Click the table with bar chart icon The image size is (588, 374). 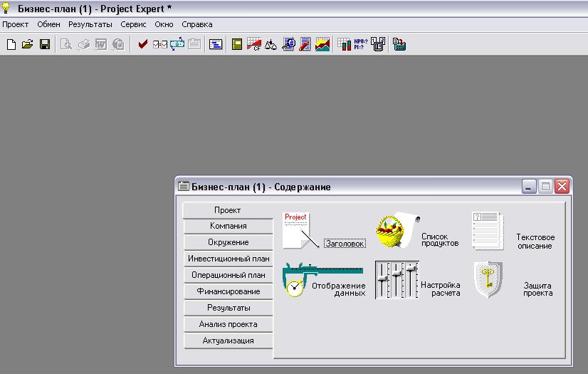click(x=344, y=44)
